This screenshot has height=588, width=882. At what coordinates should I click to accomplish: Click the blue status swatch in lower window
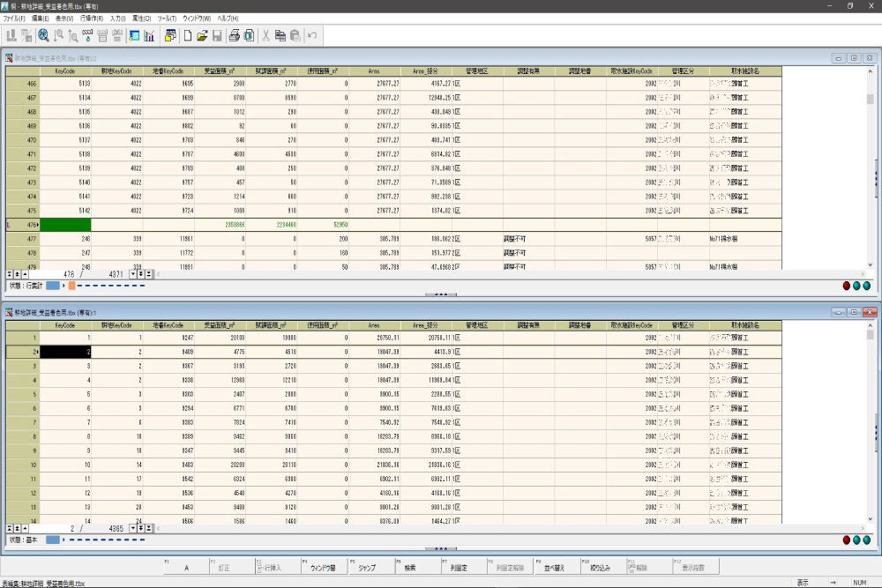53,540
